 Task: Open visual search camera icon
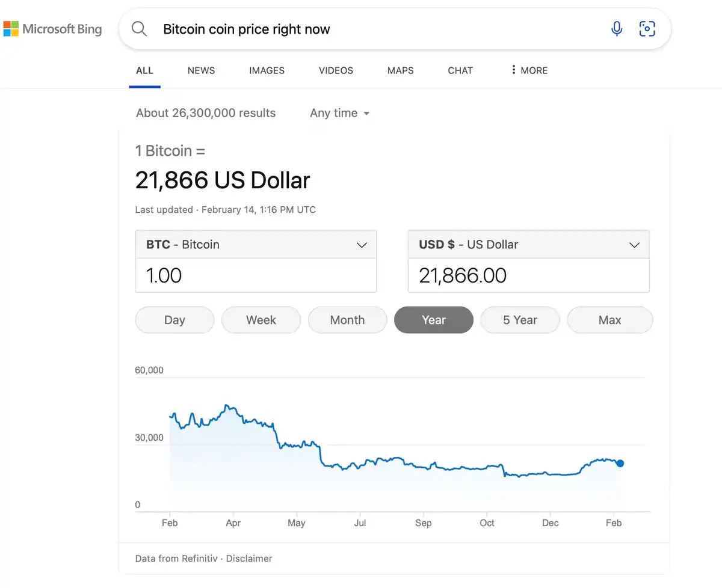(x=647, y=29)
